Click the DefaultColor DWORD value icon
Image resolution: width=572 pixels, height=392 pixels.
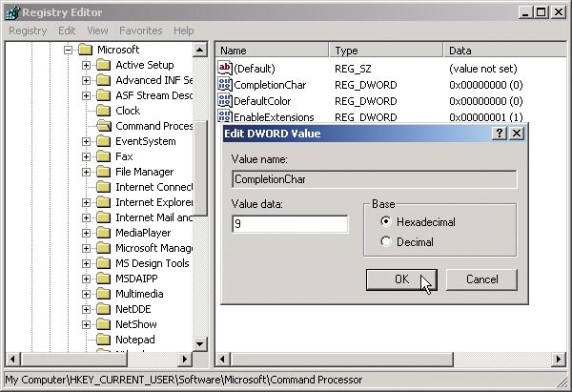[225, 101]
